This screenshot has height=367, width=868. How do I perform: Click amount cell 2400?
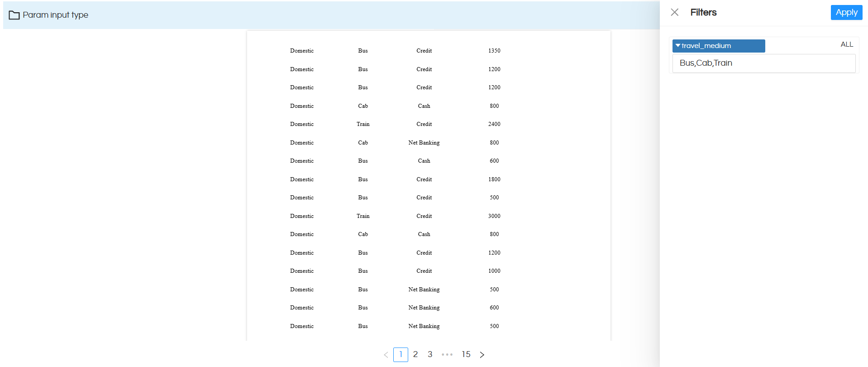[494, 124]
